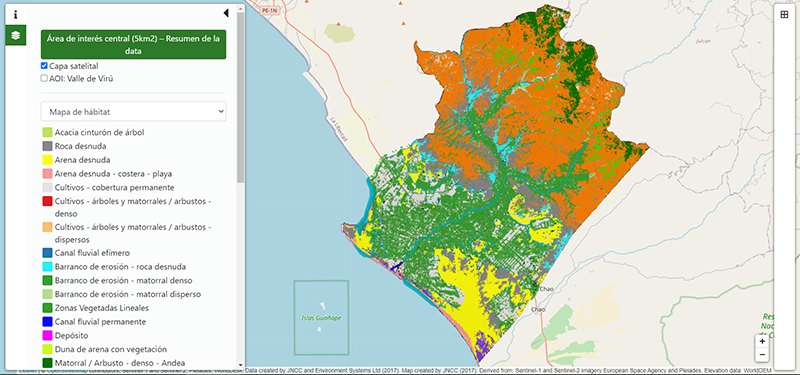Open the grid panel icon at top right
This screenshot has height=375, width=800.
785,15
